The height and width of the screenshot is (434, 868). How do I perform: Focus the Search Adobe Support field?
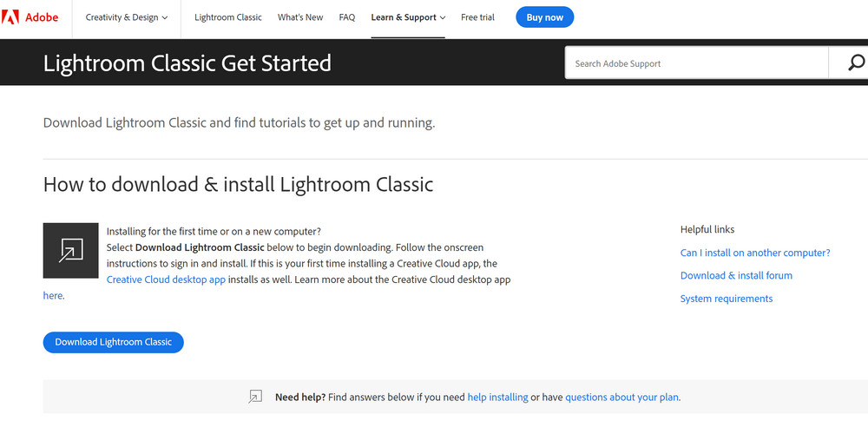696,63
